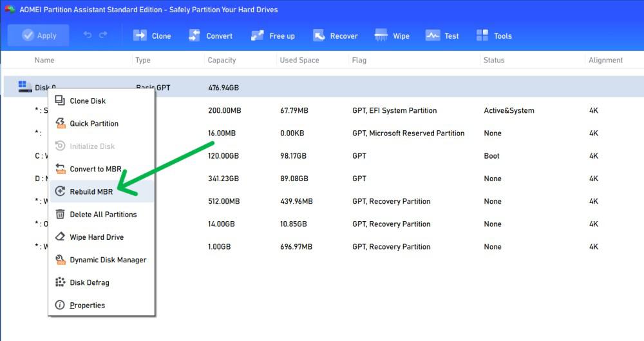Viewport: 644px width, 341px height.
Task: Click the Boot status cell
Action: 491,155
